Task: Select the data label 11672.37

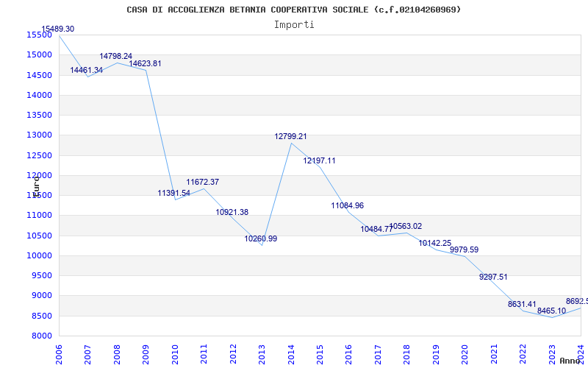Action: click(x=203, y=182)
